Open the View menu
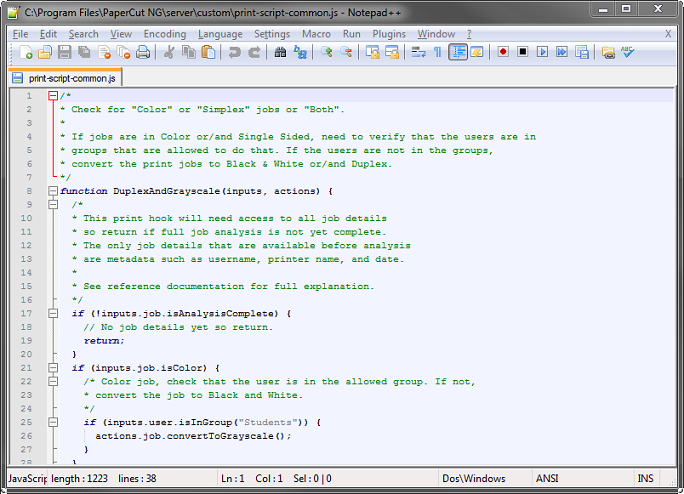 point(121,34)
